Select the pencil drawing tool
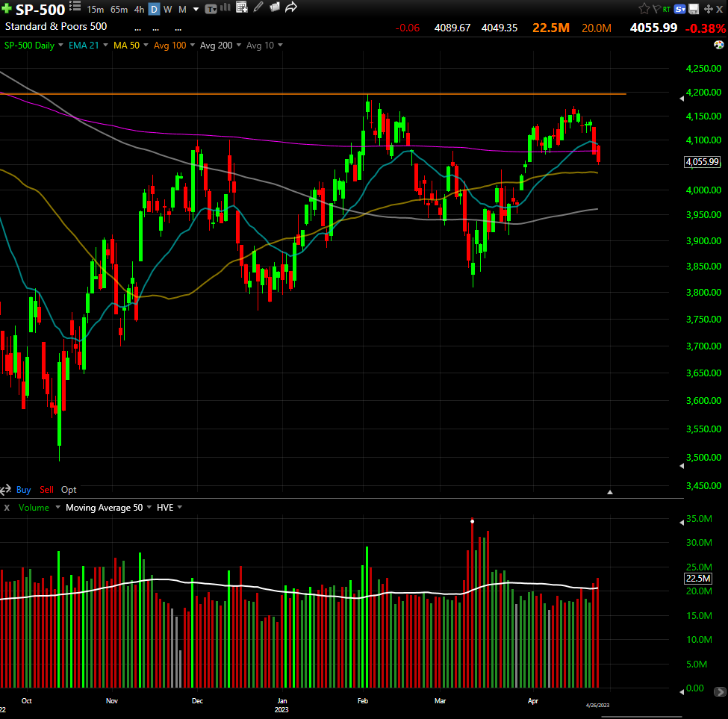The height and width of the screenshot is (719, 728). click(258, 7)
